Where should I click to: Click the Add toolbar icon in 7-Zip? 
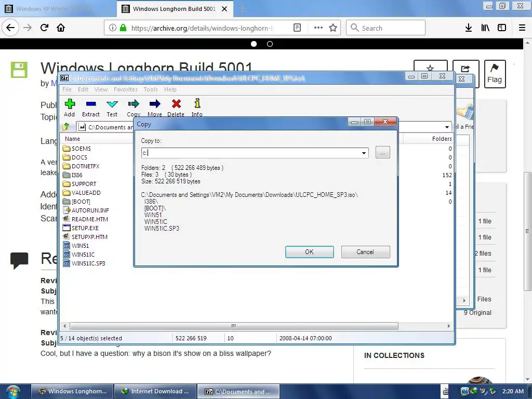tap(70, 108)
